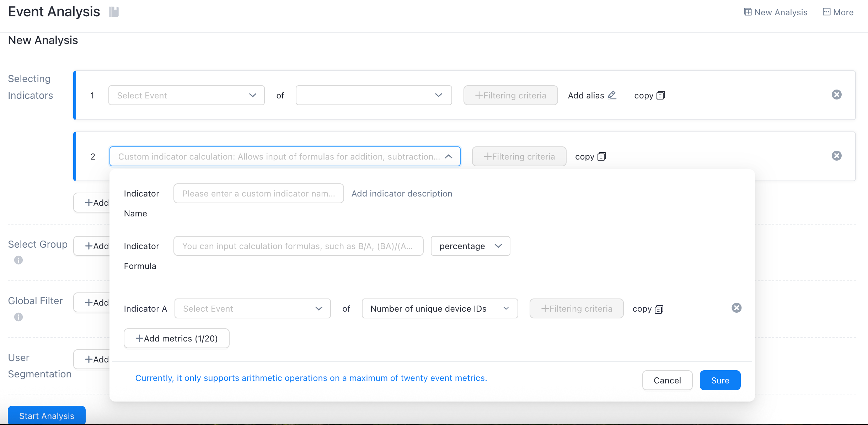This screenshot has width=868, height=425.
Task: Open the percentage format dropdown
Action: 471,246
